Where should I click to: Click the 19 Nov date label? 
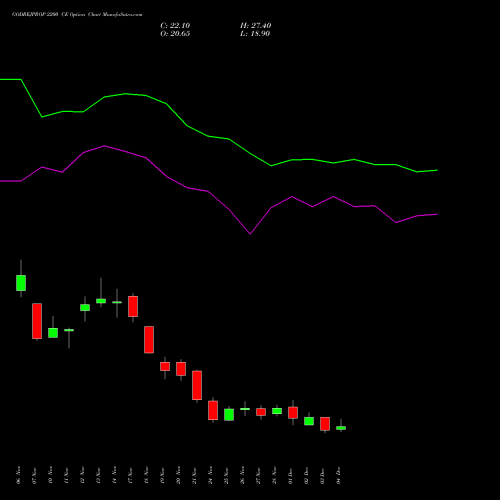coord(162,475)
